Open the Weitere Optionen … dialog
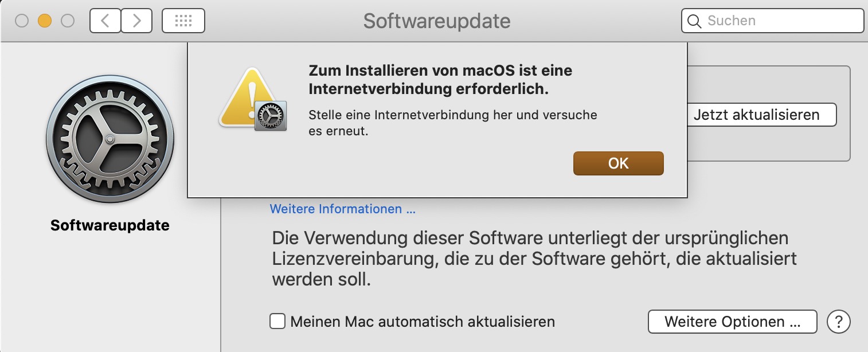Viewport: 868px width, 352px height. coord(732,321)
